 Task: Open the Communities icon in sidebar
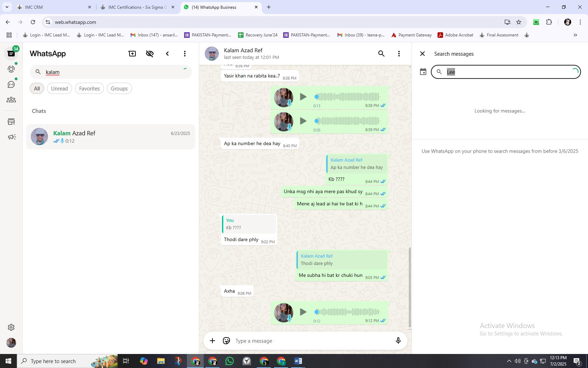pos(11,100)
